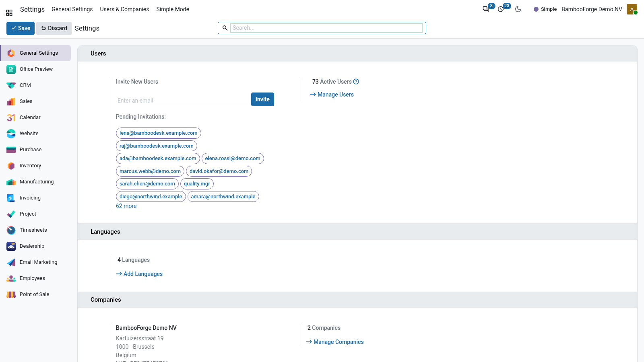This screenshot has width=644, height=362.
Task: Toggle dark mode moon icon
Action: (x=518, y=9)
